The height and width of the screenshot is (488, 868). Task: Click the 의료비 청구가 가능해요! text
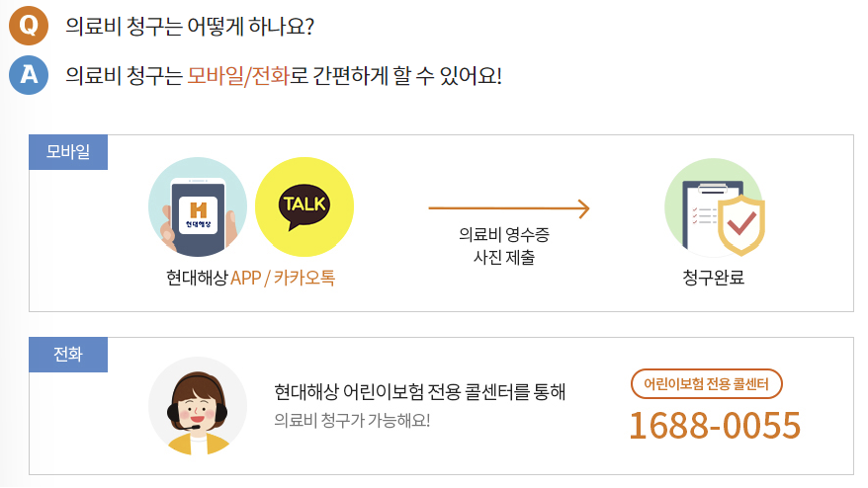[352, 421]
